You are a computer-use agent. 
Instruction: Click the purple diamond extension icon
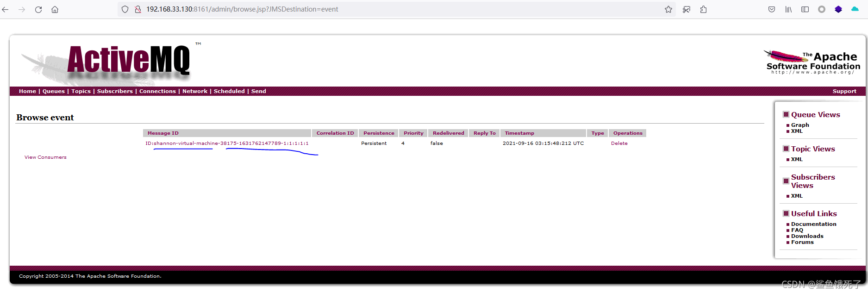(x=838, y=9)
